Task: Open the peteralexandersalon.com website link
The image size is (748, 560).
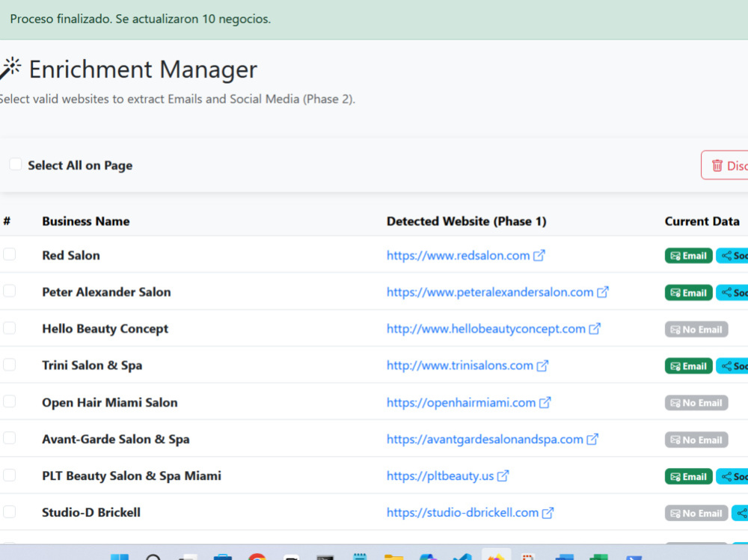Action: click(490, 292)
